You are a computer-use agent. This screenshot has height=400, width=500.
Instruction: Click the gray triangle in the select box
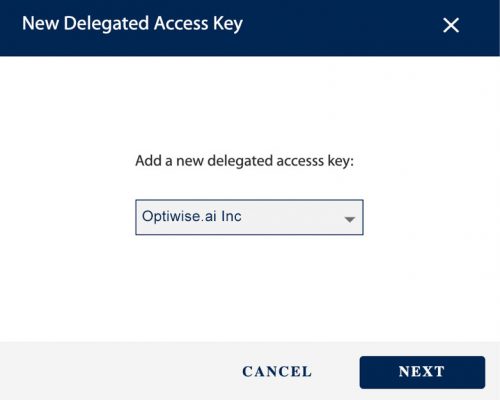[350, 219]
